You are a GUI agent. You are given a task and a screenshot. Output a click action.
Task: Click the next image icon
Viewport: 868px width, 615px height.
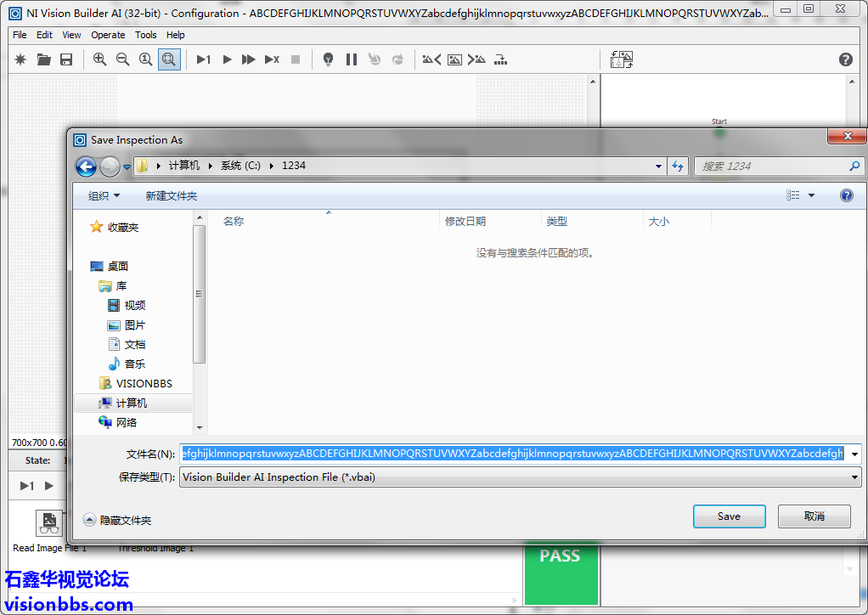pos(476,59)
